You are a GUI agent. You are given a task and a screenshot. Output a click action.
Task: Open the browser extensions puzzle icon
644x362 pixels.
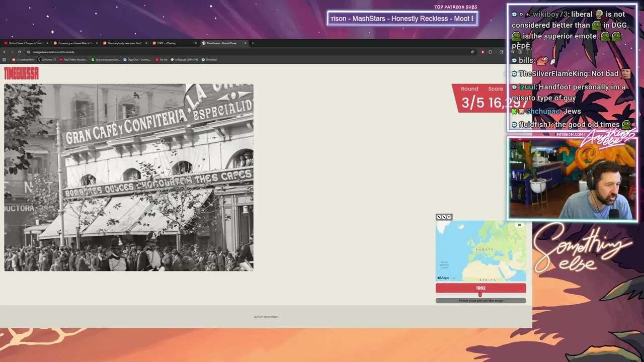(491, 52)
